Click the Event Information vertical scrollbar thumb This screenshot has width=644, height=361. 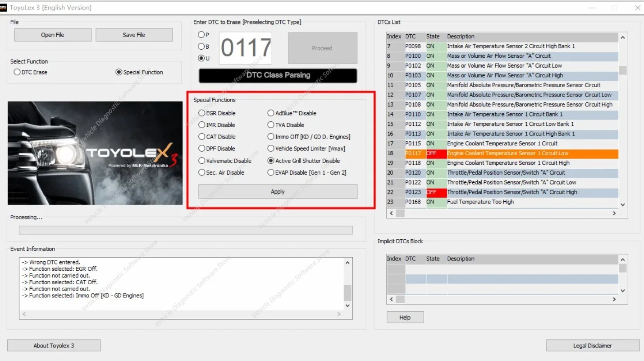[x=347, y=293]
